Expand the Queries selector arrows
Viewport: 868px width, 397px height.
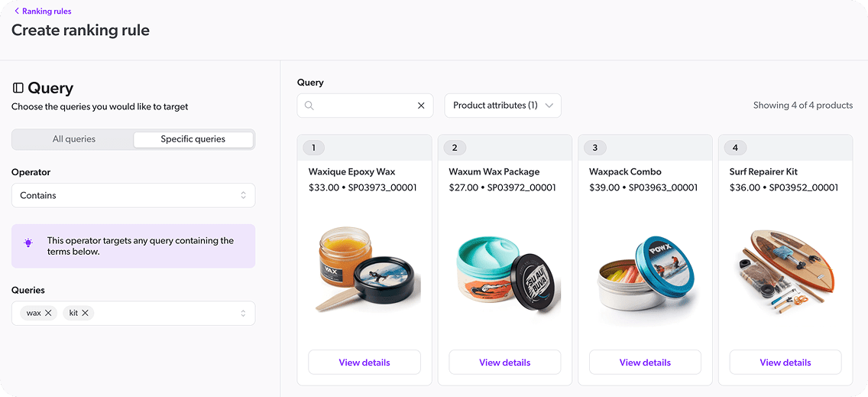pos(243,313)
